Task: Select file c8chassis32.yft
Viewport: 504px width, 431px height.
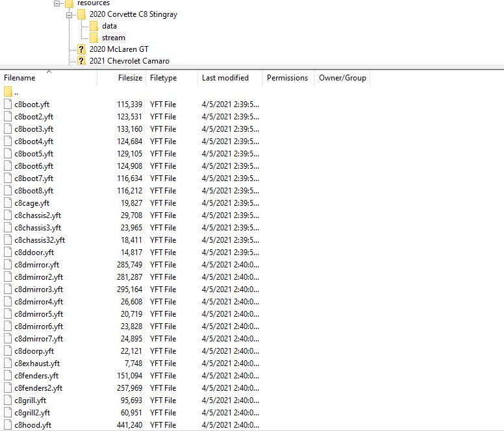Action: click(x=40, y=240)
